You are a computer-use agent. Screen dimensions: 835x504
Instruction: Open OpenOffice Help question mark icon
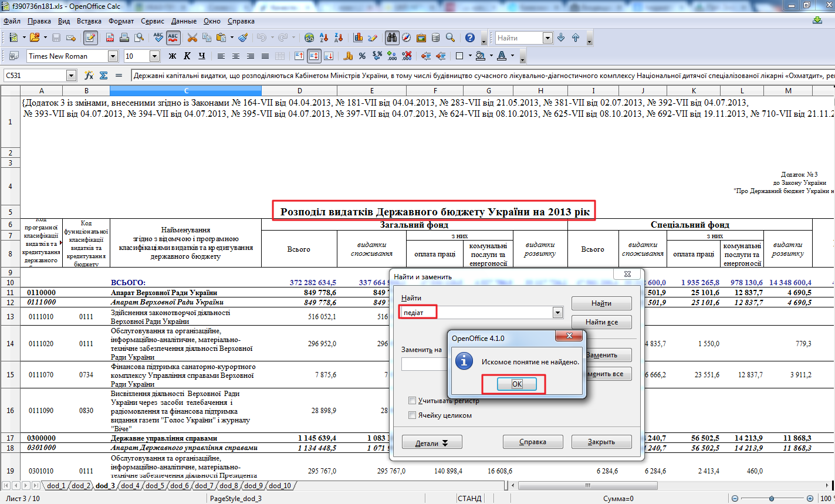470,38
